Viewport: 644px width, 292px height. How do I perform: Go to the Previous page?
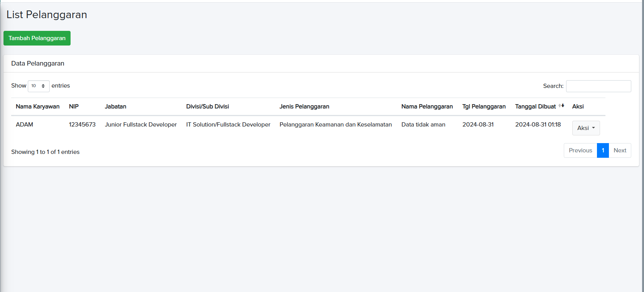point(580,150)
